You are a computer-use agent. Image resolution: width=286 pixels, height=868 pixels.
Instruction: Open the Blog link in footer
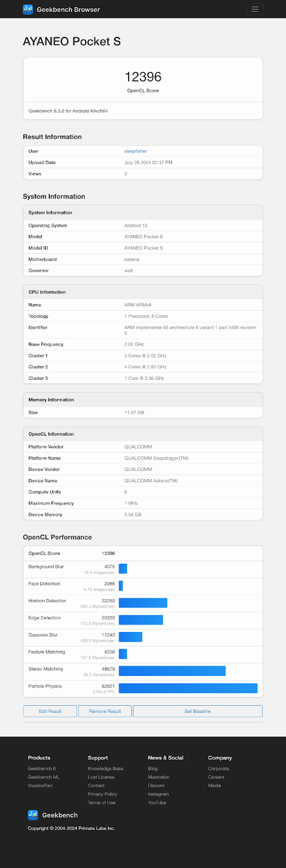click(x=153, y=769)
